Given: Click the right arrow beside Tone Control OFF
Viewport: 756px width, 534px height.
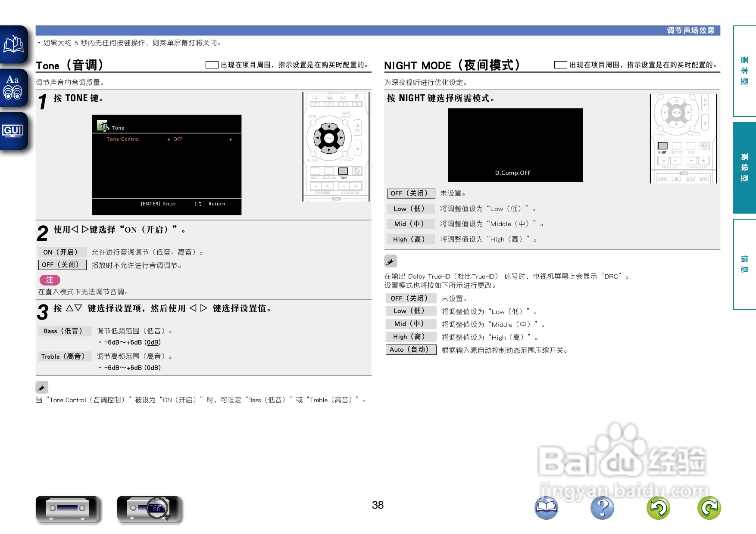Looking at the screenshot, I should [231, 139].
